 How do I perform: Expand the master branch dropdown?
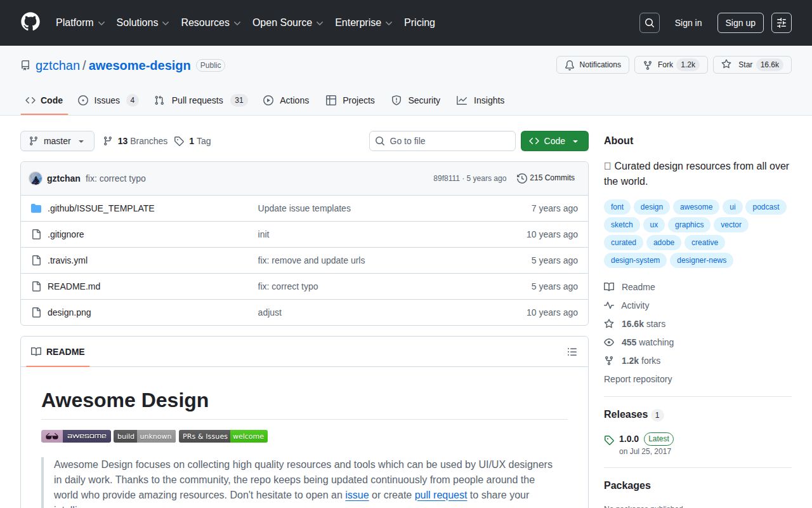[57, 141]
